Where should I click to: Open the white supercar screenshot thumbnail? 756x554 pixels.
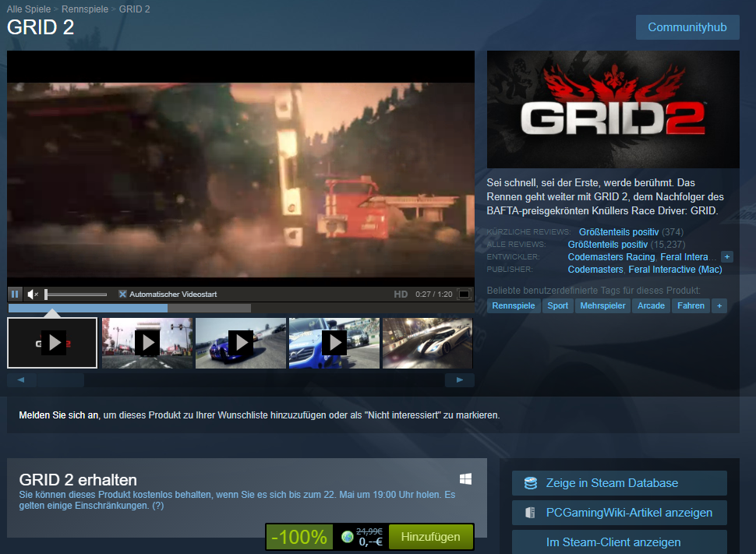tap(428, 343)
